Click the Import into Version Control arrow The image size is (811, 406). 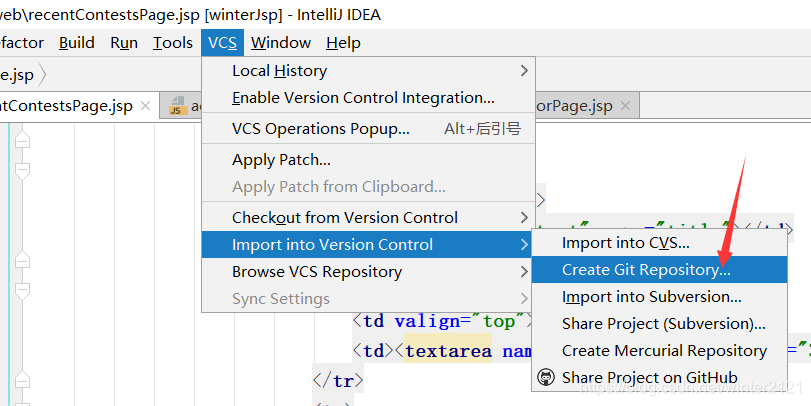tap(524, 245)
